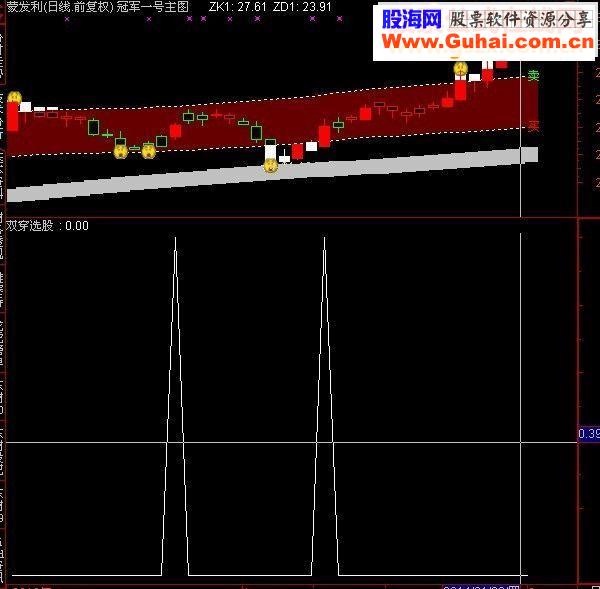Click the red 买 buy label

coord(533,126)
